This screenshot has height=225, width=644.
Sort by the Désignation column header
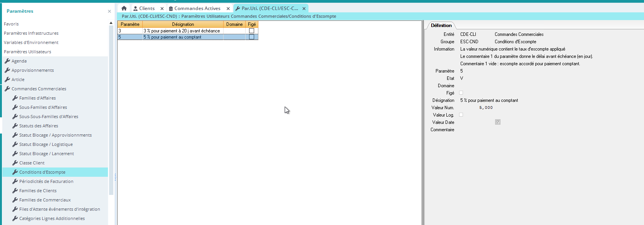183,24
